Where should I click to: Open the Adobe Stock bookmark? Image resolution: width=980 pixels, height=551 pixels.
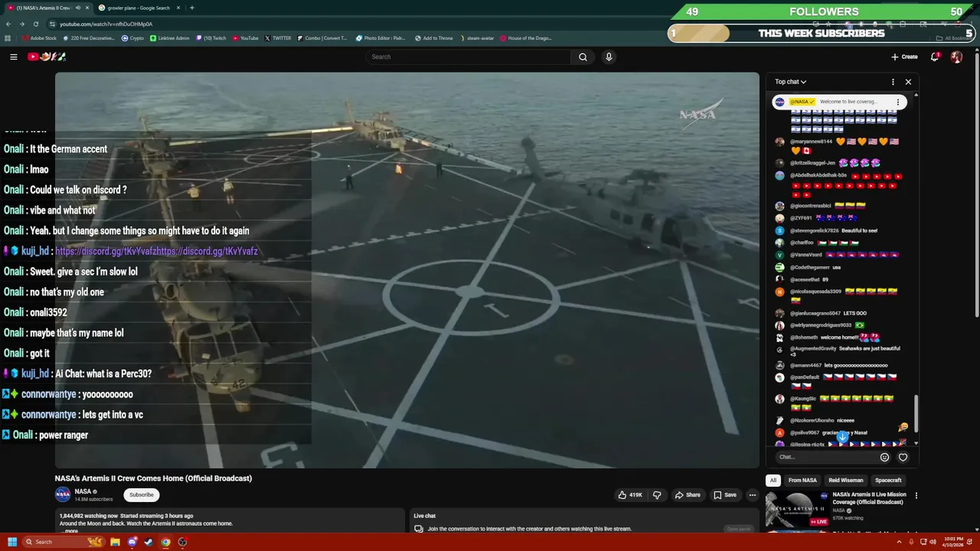tap(39, 38)
